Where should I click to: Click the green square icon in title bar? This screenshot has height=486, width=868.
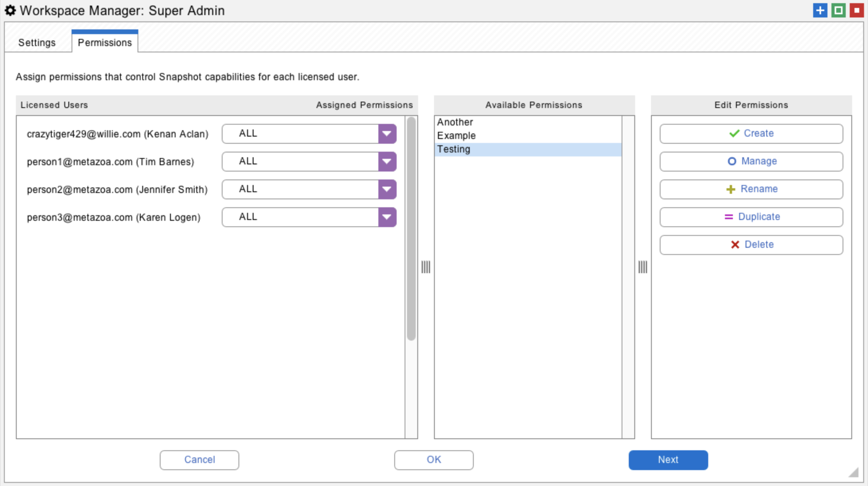point(838,10)
